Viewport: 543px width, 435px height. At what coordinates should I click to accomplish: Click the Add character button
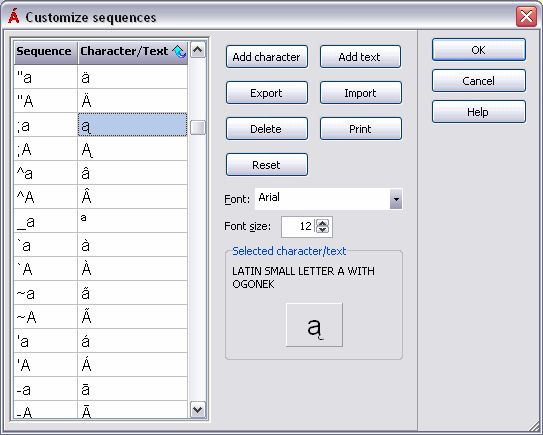click(x=267, y=57)
